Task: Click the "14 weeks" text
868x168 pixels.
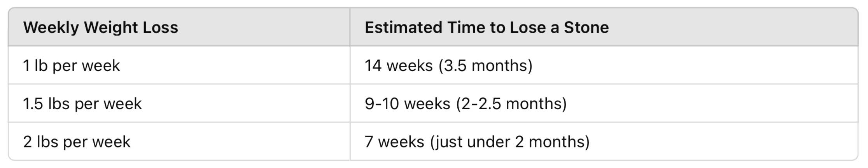Action: [x=398, y=65]
